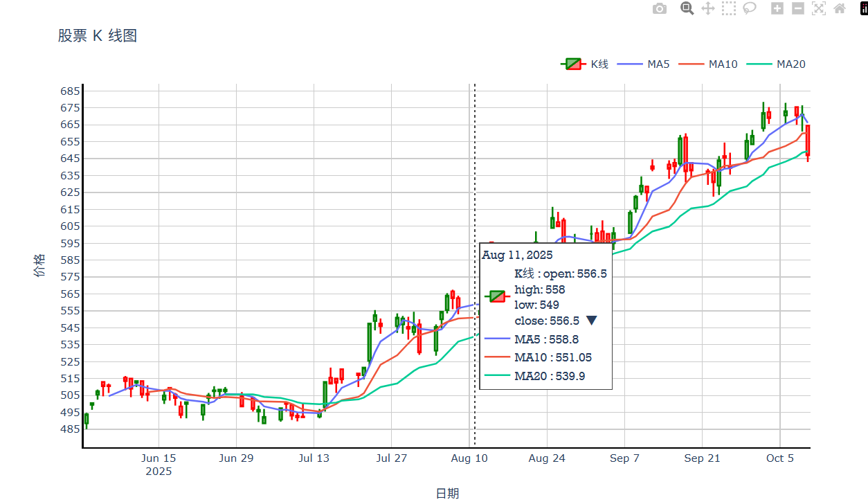
Task: Download plot as PNG with camera icon
Action: point(660,8)
